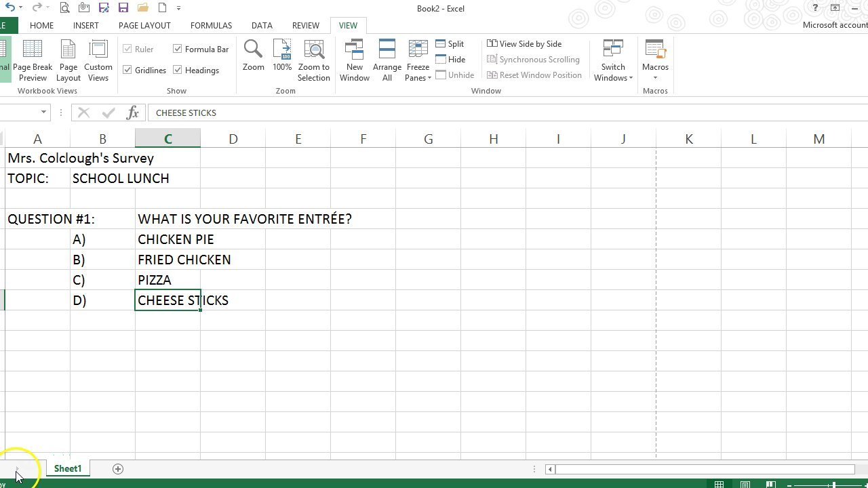Uncheck the Headings checkbox
This screenshot has height=488, width=868.
[x=178, y=70]
